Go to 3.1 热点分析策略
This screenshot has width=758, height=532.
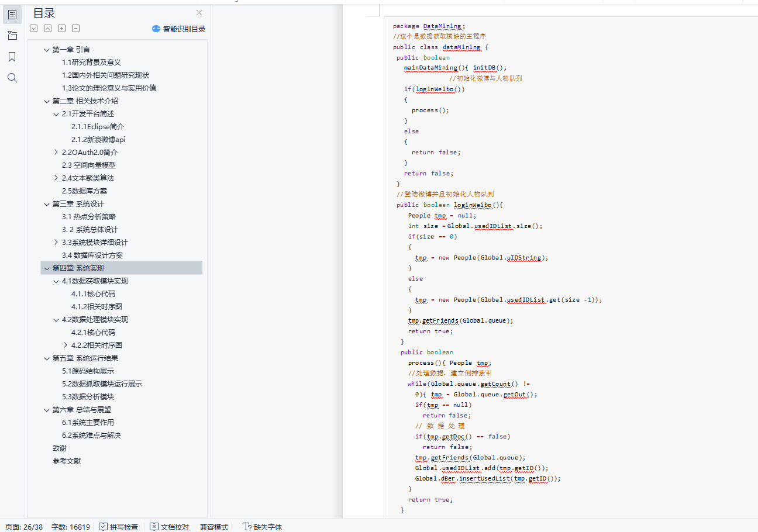coord(89,217)
